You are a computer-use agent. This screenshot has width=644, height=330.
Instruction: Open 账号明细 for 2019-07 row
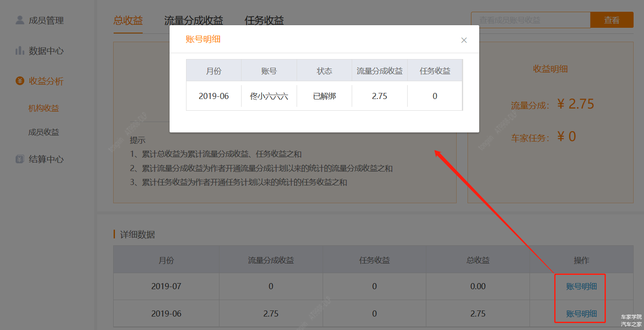click(x=581, y=287)
